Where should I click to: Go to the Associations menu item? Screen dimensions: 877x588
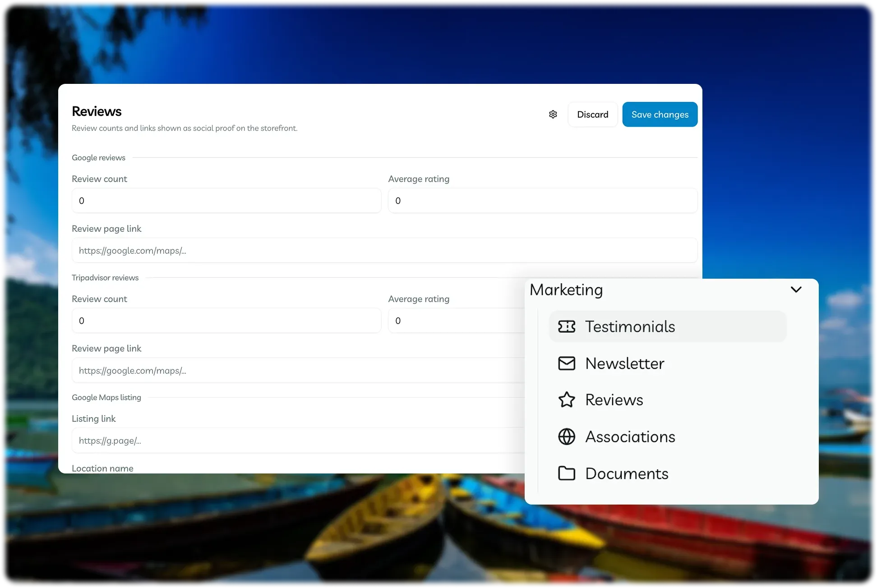pyautogui.click(x=668, y=437)
